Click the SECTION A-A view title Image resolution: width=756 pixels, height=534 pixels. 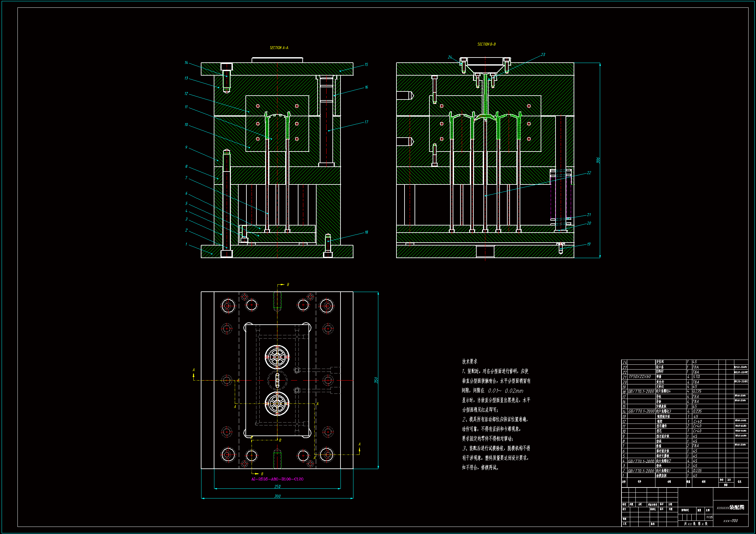point(279,48)
